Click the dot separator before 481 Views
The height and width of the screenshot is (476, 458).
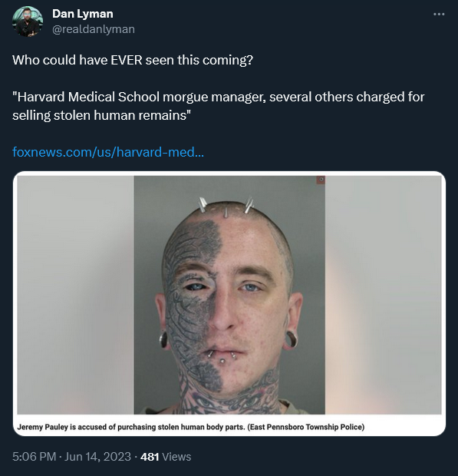tap(136, 457)
